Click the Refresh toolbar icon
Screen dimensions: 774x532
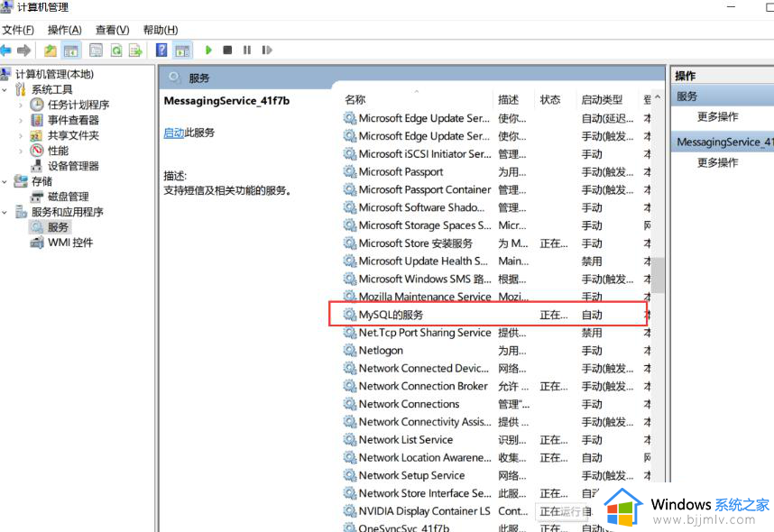[x=116, y=50]
